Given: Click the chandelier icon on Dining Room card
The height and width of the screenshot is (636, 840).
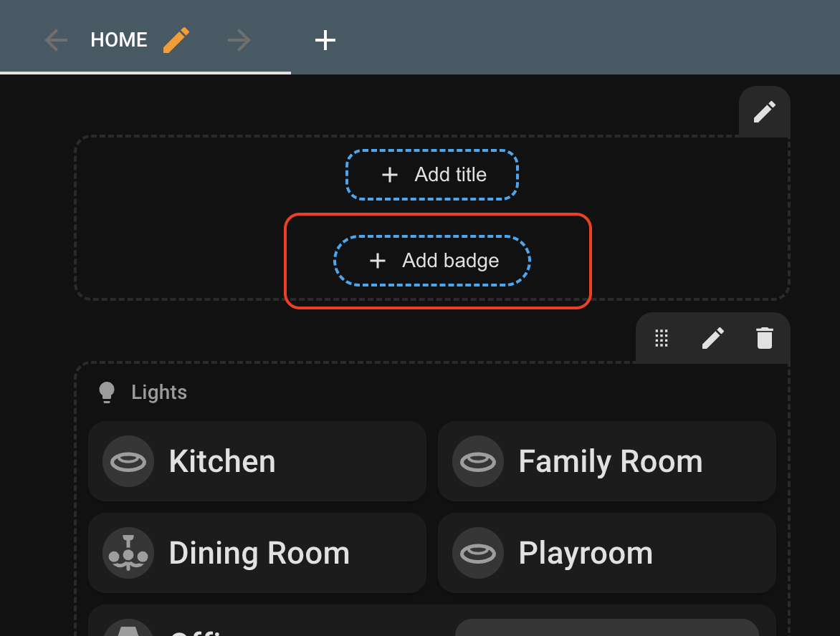Looking at the screenshot, I should [x=128, y=553].
